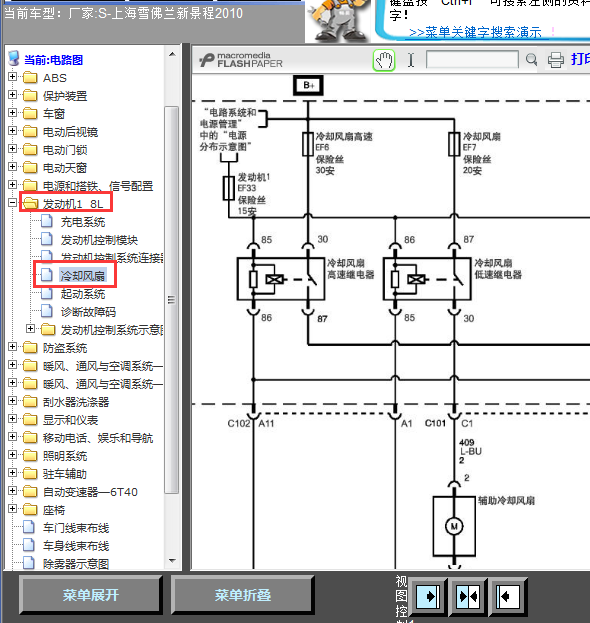Screen dimensions: 590x623
Task: Open the 发动机控制系统连接 item
Action: pos(112,258)
